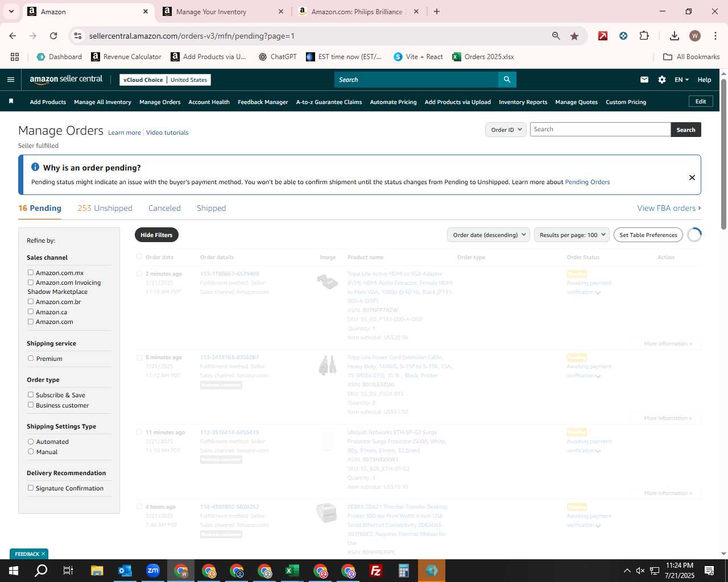Switch to the Shipped tab

[211, 208]
